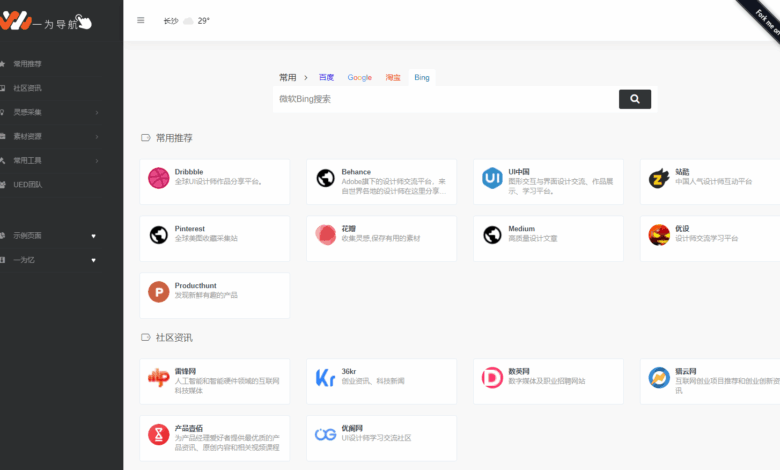Focus the 微软Bing搜索 input field
Viewport: 780px width, 470px height.
click(x=440, y=99)
